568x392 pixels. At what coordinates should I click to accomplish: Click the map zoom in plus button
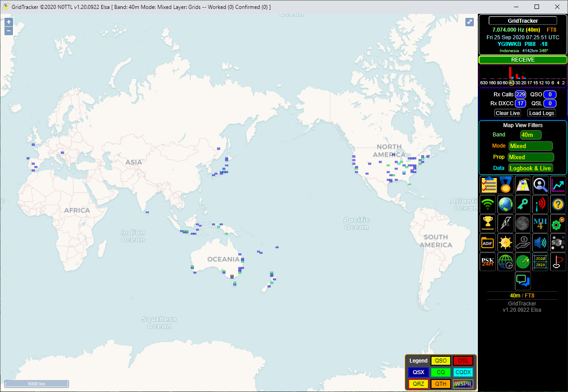8,22
